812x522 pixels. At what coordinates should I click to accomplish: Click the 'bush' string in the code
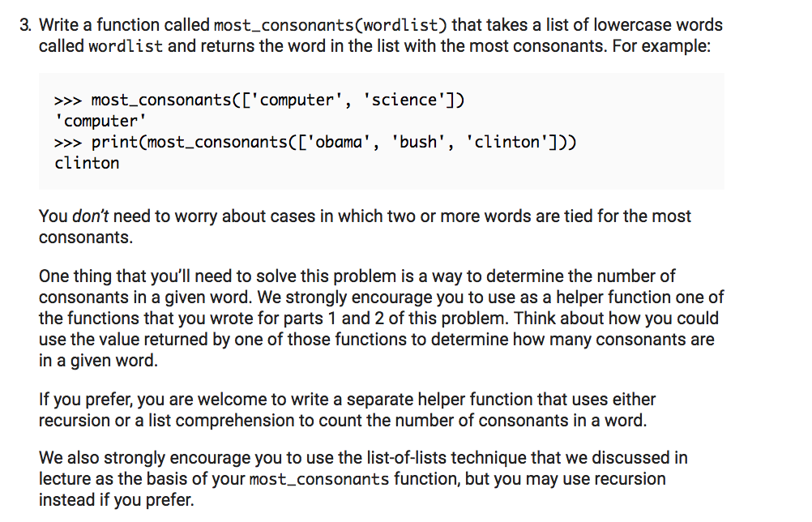click(x=418, y=142)
